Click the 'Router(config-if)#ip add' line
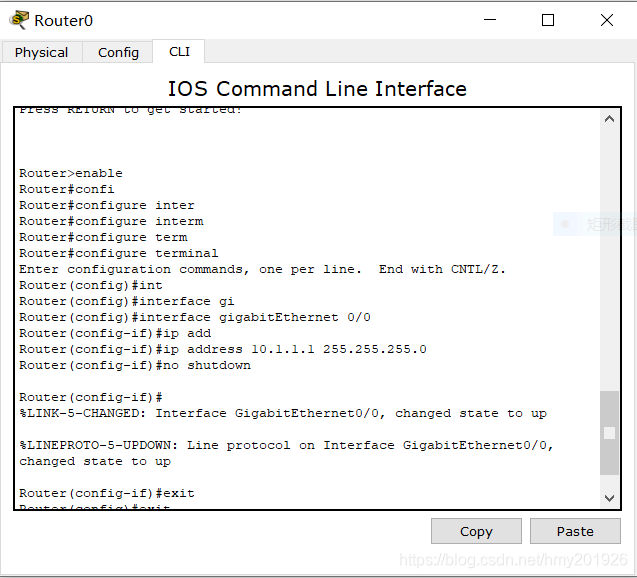The width and height of the screenshot is (637, 578). tap(115, 333)
